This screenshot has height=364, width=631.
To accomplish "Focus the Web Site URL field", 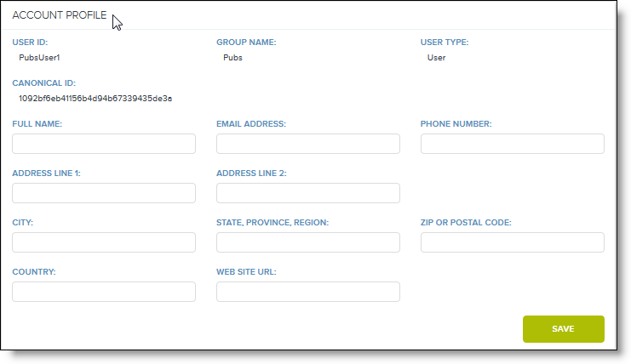I will 308,292.
